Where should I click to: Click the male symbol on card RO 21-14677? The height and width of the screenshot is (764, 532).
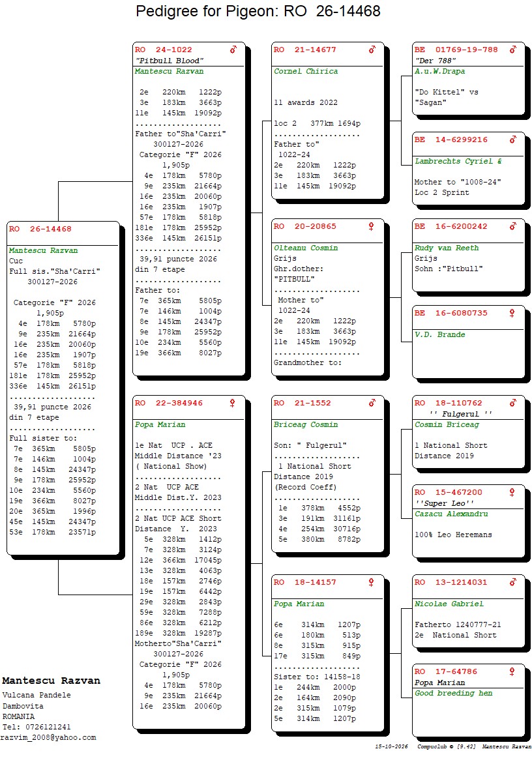point(372,50)
